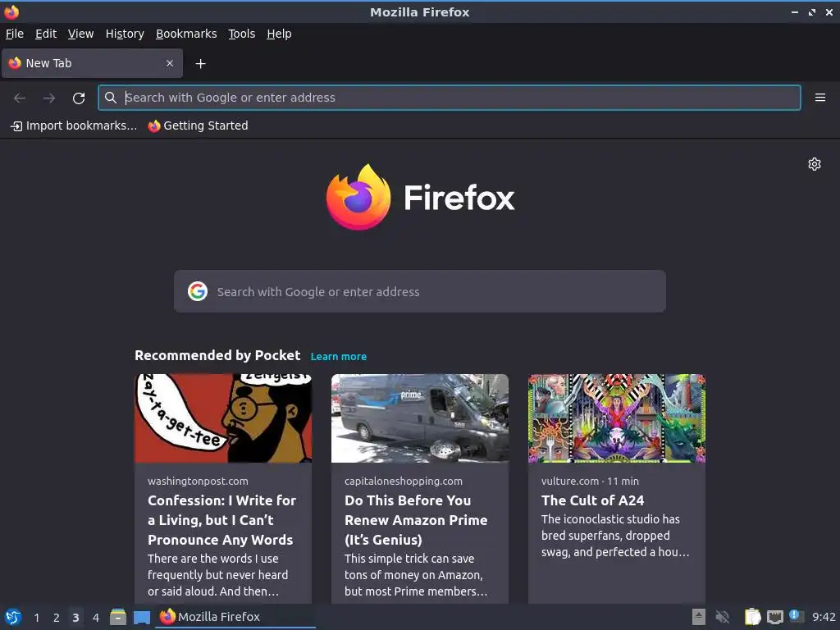Click the capitaloneshopping.com source text
Viewport: 840px width, 630px height.
tap(404, 481)
